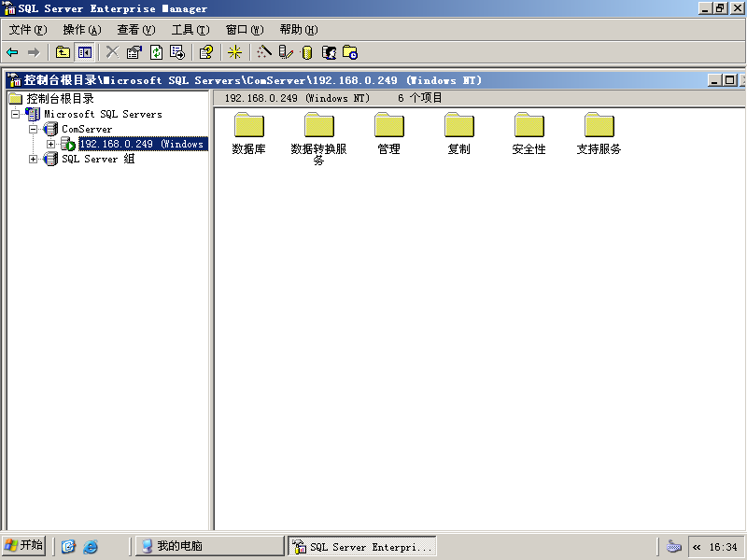Expand the SQL Server 组 node

(x=33, y=159)
